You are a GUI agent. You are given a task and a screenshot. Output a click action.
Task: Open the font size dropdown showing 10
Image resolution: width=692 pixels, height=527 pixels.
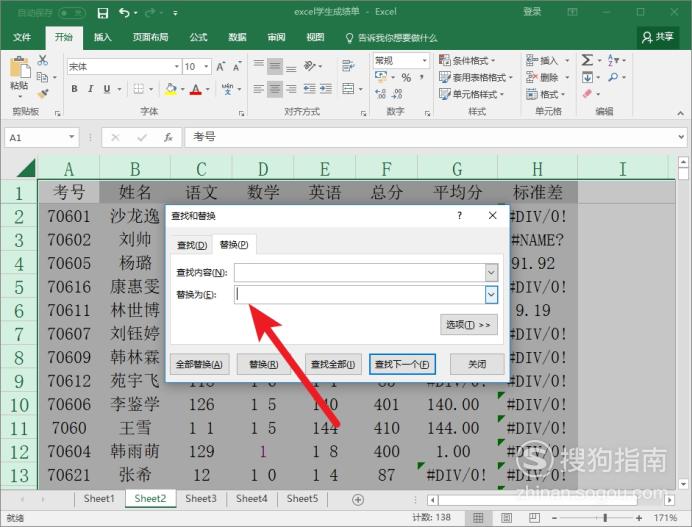click(x=206, y=67)
